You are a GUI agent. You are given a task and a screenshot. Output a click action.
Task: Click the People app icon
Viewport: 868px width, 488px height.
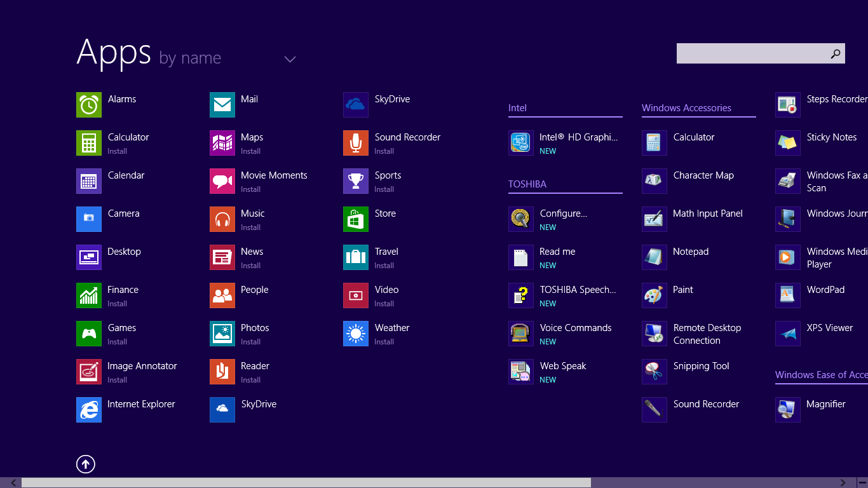222,295
